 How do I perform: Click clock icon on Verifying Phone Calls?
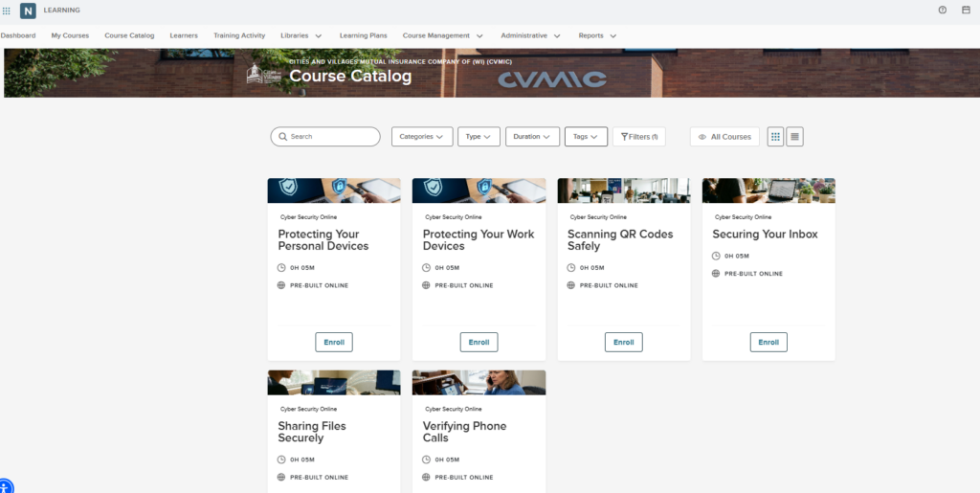(x=426, y=459)
